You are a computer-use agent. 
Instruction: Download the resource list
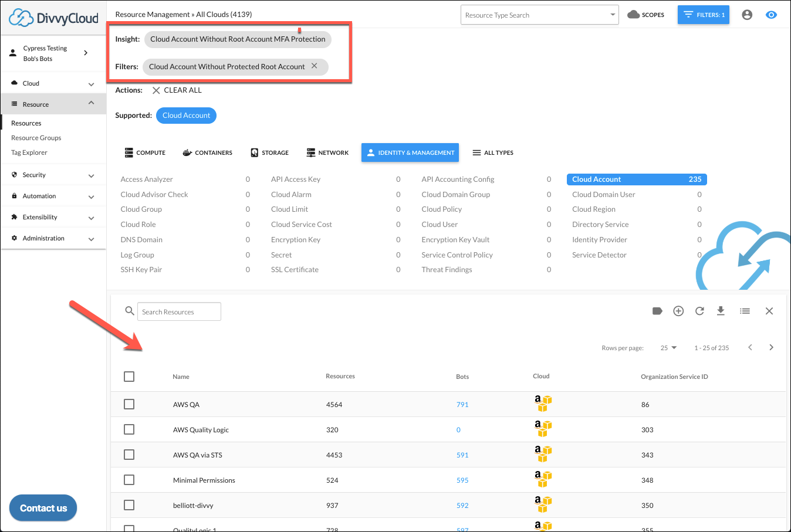click(x=721, y=311)
